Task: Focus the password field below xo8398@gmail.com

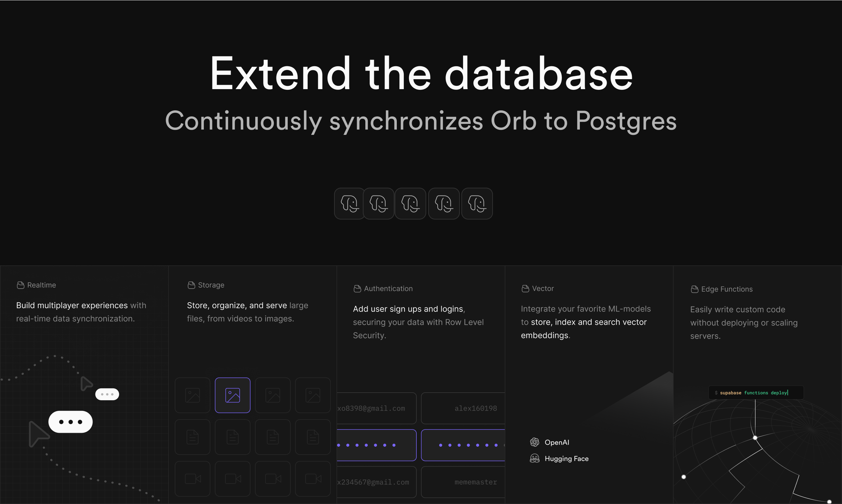Action: point(376,445)
